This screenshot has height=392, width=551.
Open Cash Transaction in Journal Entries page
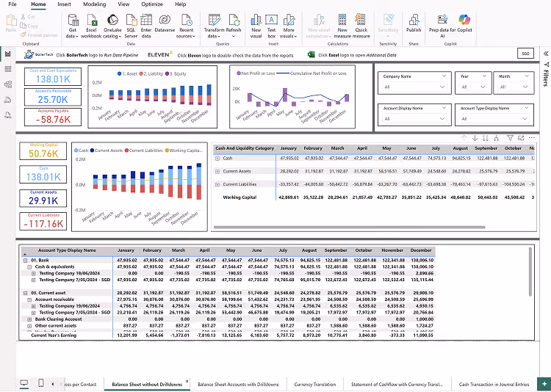pos(494,384)
